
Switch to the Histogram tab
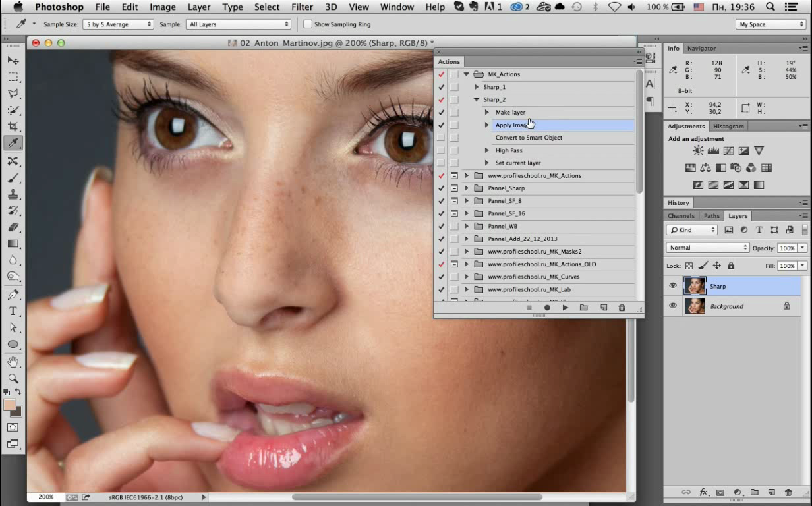tap(728, 126)
